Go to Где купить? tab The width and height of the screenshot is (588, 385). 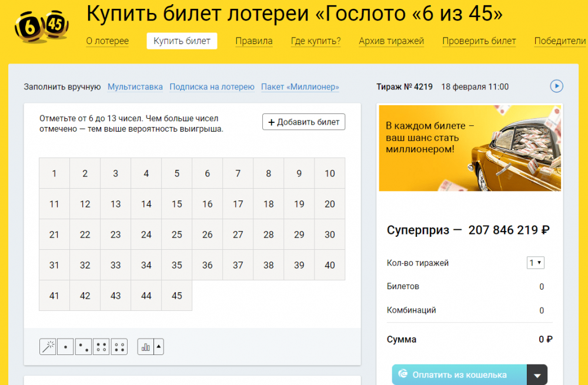pyautogui.click(x=316, y=41)
